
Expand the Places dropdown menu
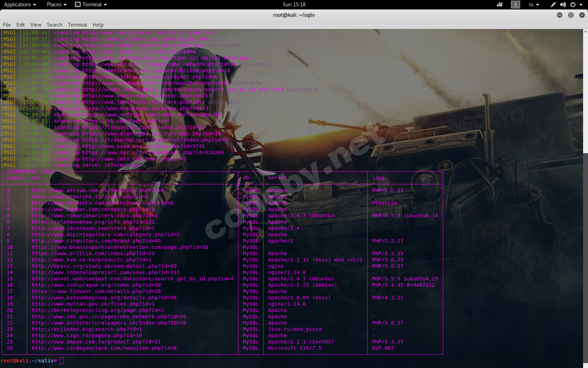56,5
